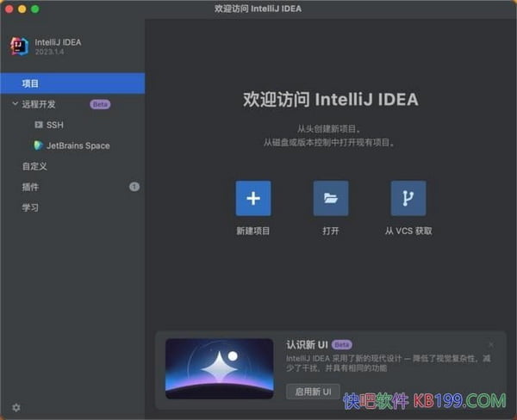Collapse the 远程开发 tree section
The height and width of the screenshot is (420, 517).
point(15,104)
